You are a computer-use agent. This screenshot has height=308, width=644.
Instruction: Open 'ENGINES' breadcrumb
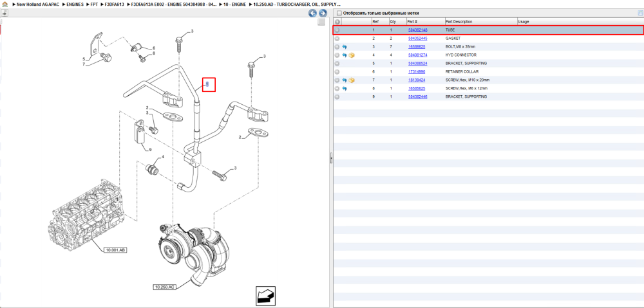[x=75, y=4]
